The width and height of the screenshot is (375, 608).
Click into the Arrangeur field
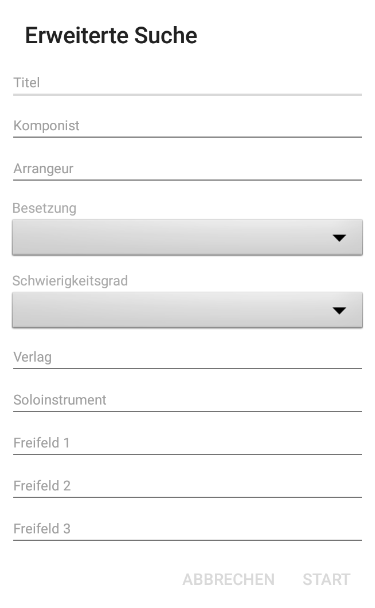click(187, 169)
